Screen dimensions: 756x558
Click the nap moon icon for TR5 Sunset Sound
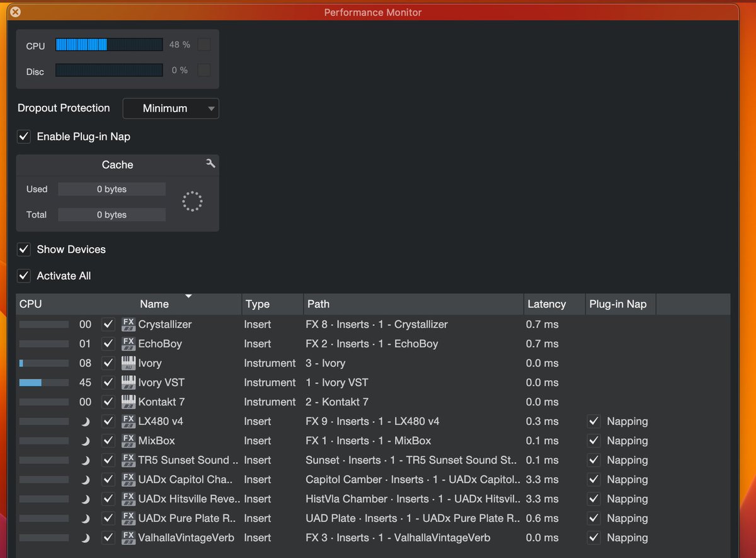pos(86,461)
